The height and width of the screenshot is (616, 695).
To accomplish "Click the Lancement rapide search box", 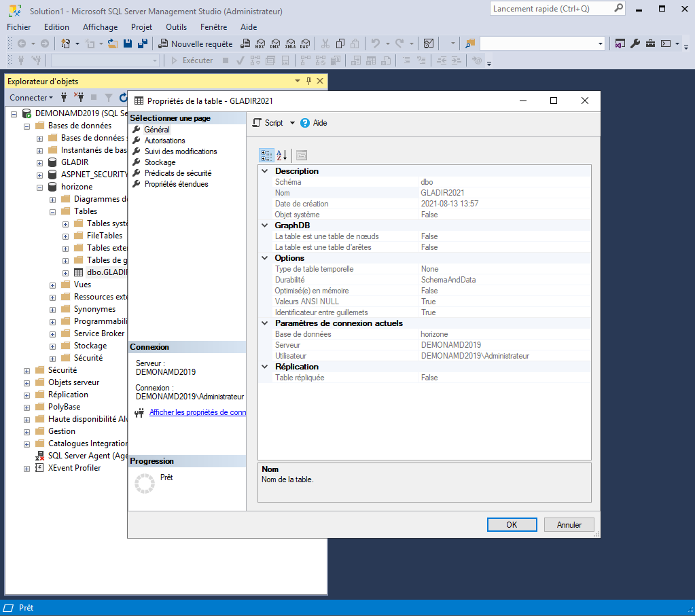I will 550,9.
